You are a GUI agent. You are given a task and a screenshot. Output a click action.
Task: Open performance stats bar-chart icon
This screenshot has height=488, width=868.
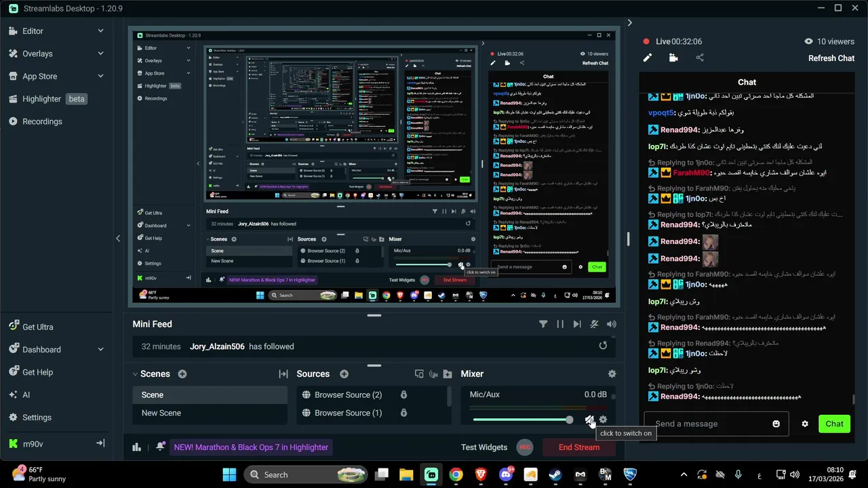pos(136,447)
